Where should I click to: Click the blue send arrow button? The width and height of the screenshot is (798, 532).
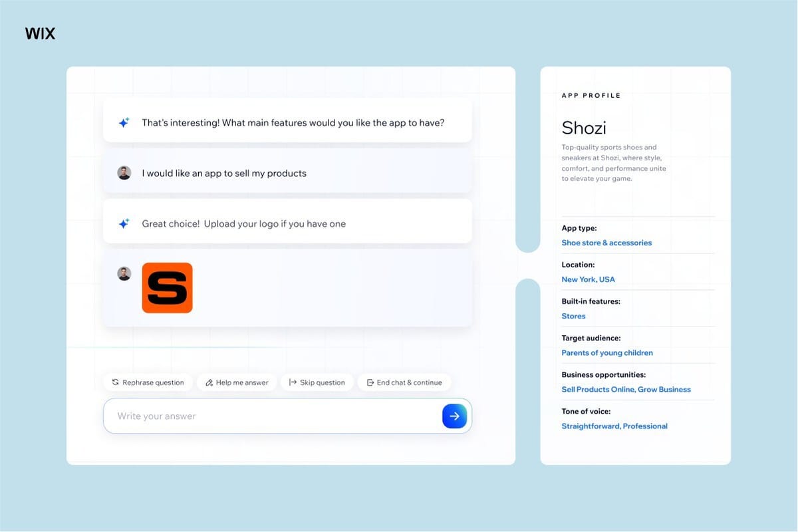click(x=455, y=416)
